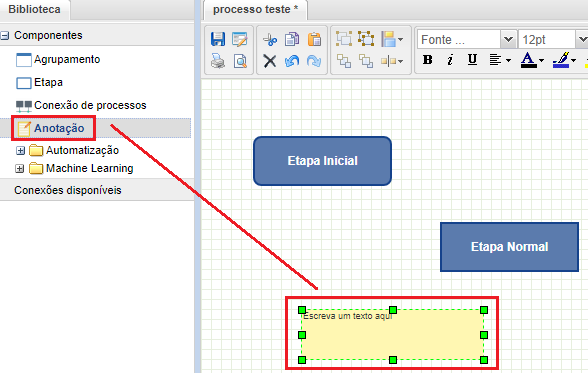Select the processo teste tab
This screenshot has width=588, height=373.
click(255, 9)
